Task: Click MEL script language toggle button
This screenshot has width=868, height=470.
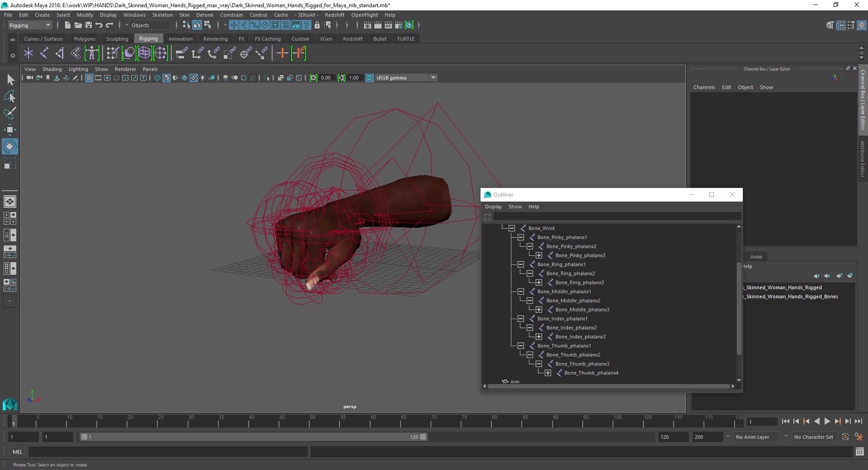Action: point(17,452)
